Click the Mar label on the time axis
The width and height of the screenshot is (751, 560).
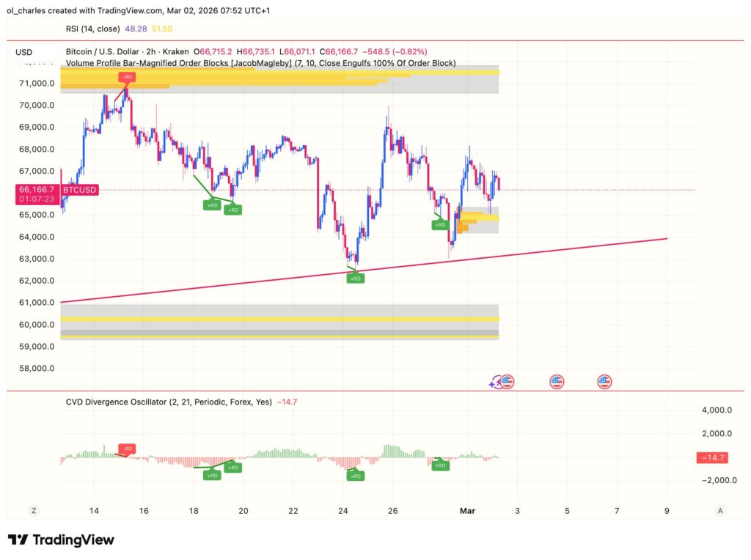tap(467, 510)
